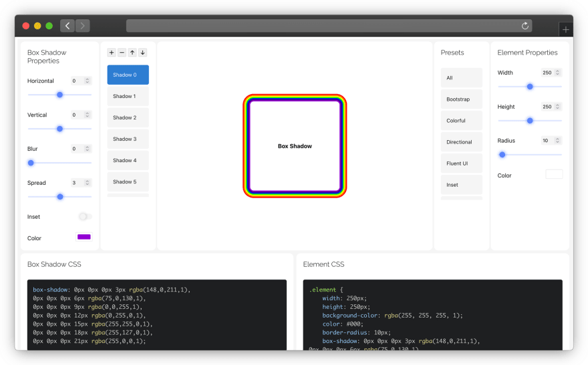
Task: Click the Blur value stepper arrows
Action: point(87,149)
